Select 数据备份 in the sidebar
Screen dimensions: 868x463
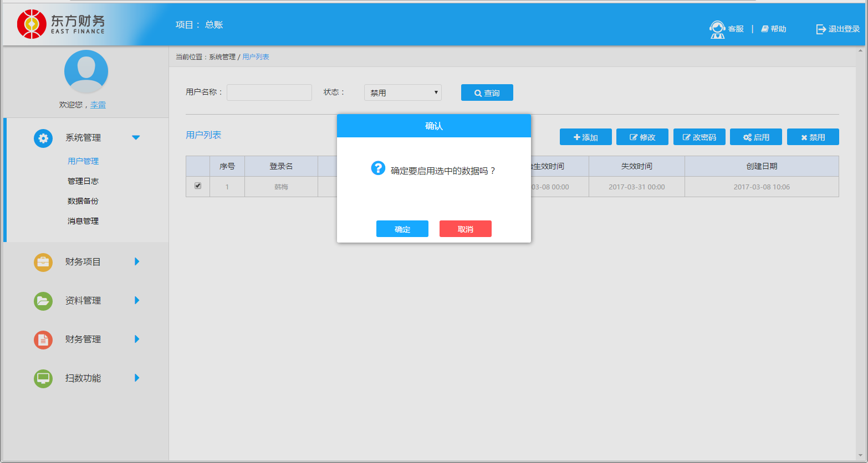click(83, 201)
